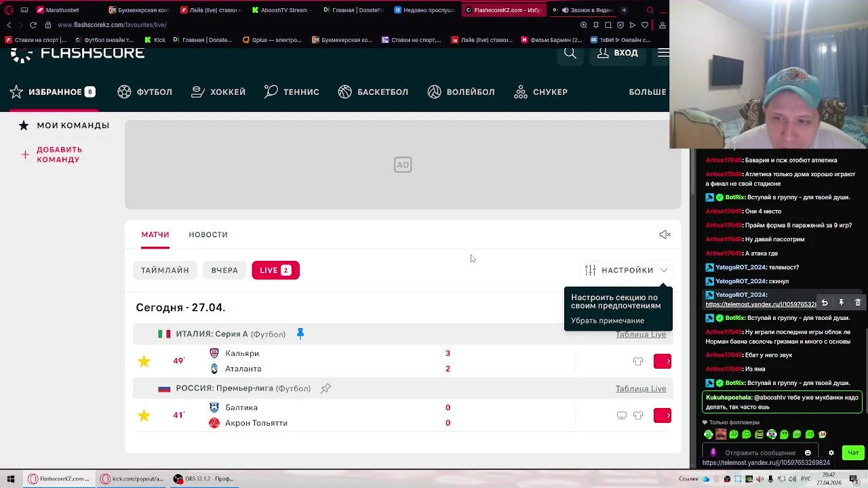Switch to the Новости tab
This screenshot has width=868, height=488.
[x=208, y=235]
